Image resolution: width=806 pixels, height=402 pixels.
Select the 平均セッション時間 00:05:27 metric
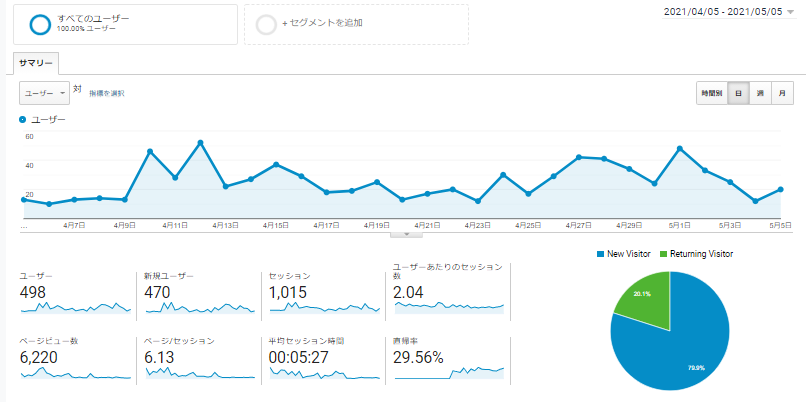325,358
